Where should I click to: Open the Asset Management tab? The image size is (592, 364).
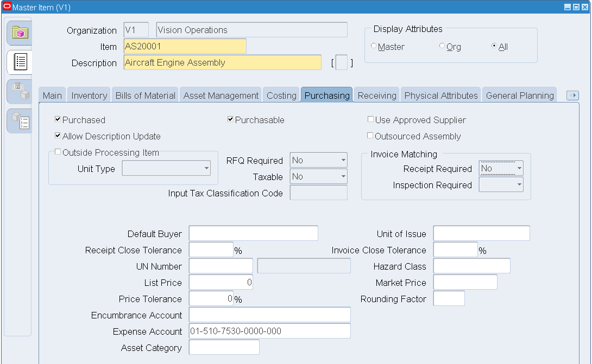(x=221, y=95)
